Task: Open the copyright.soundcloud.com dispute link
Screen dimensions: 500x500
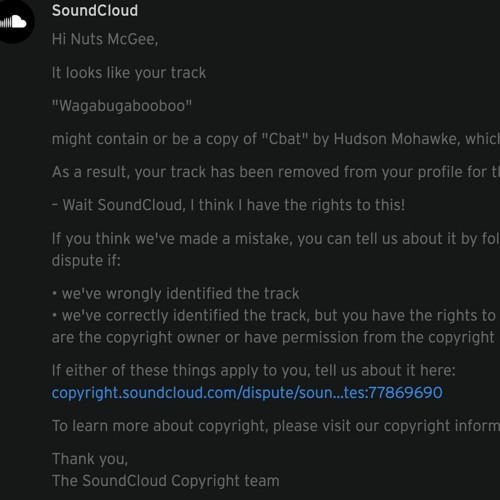Action: pyautogui.click(x=247, y=393)
